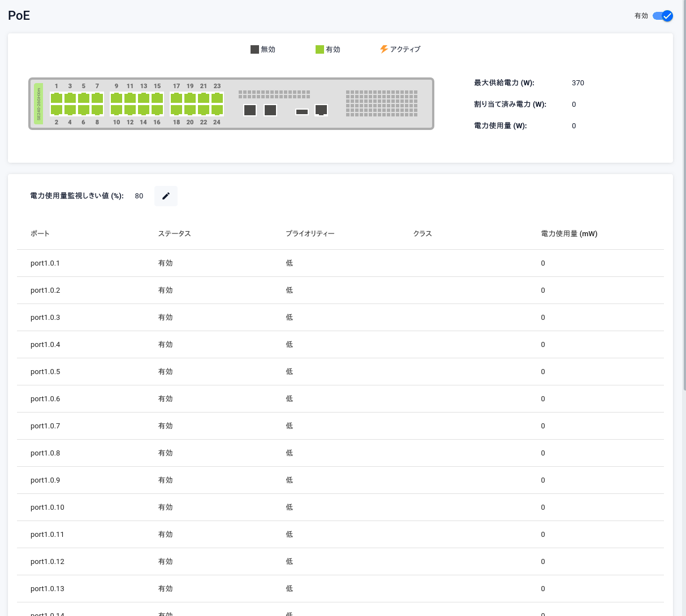Edit the power usage threshold with pencil icon
The height and width of the screenshot is (616, 686).
point(166,196)
